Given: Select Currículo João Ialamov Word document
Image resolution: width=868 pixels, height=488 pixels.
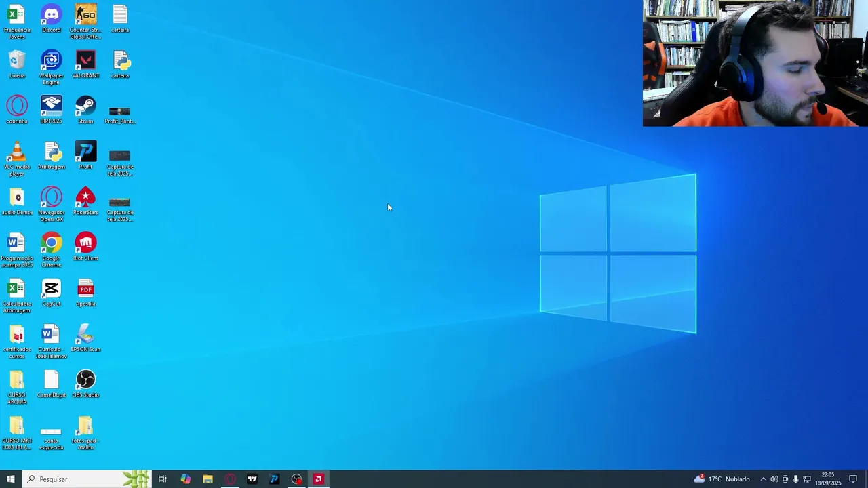Looking at the screenshot, I should click(x=52, y=342).
